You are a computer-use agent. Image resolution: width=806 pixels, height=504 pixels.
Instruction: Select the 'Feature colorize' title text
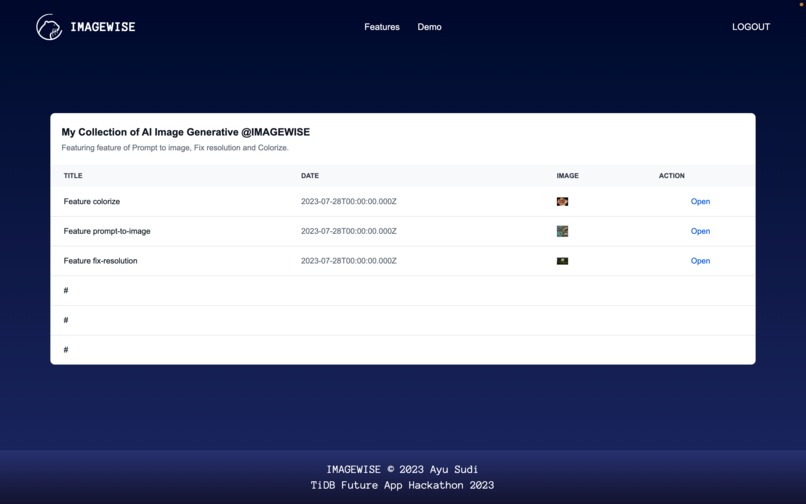pyautogui.click(x=91, y=202)
